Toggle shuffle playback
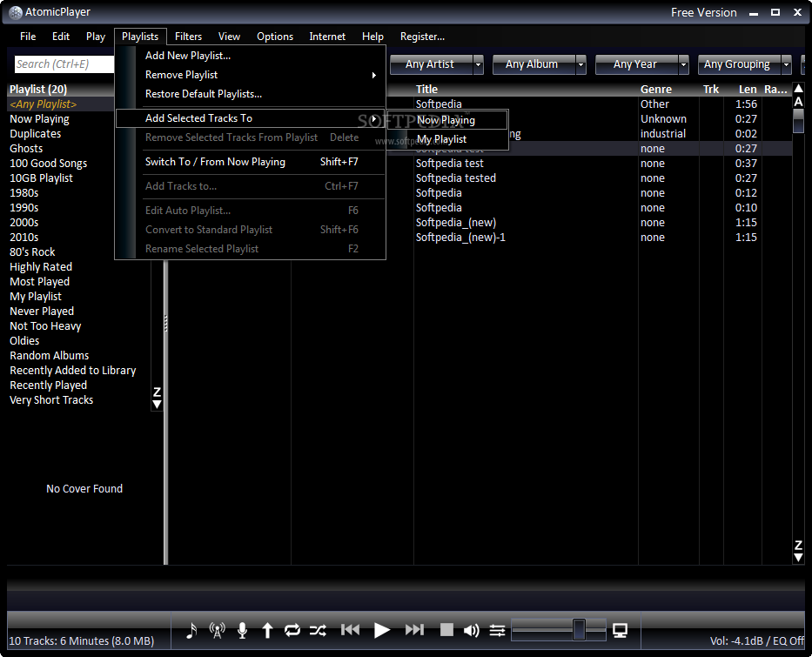812x657 pixels. (318, 630)
